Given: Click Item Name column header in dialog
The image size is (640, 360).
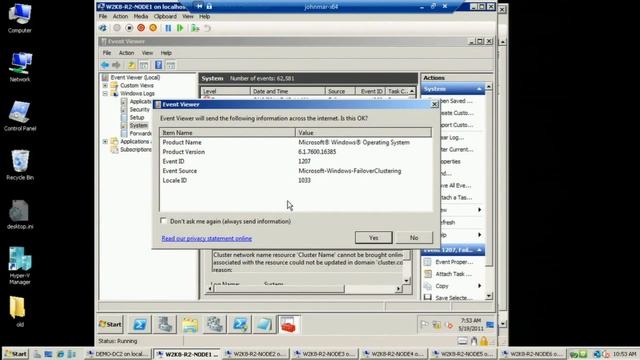Looking at the screenshot, I should click(227, 133).
